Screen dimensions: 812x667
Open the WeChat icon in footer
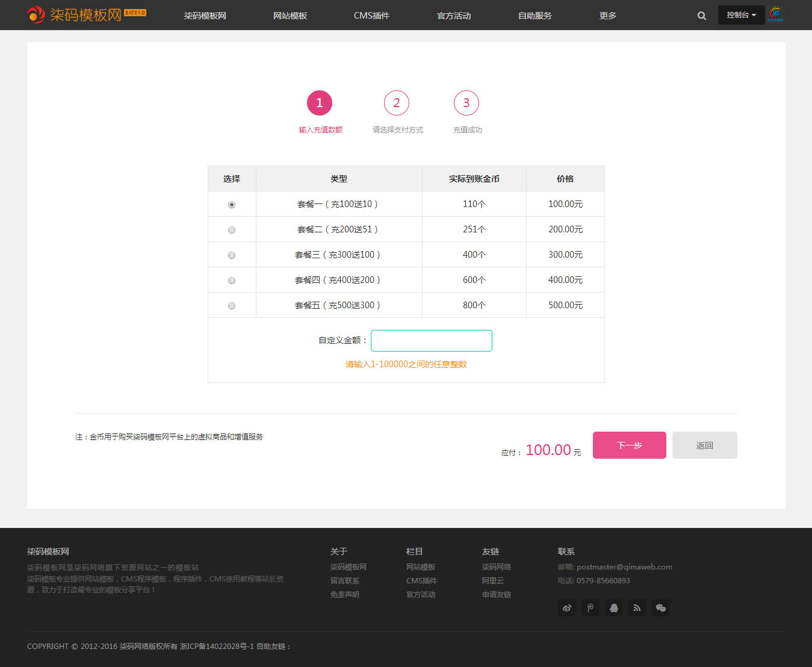point(660,608)
